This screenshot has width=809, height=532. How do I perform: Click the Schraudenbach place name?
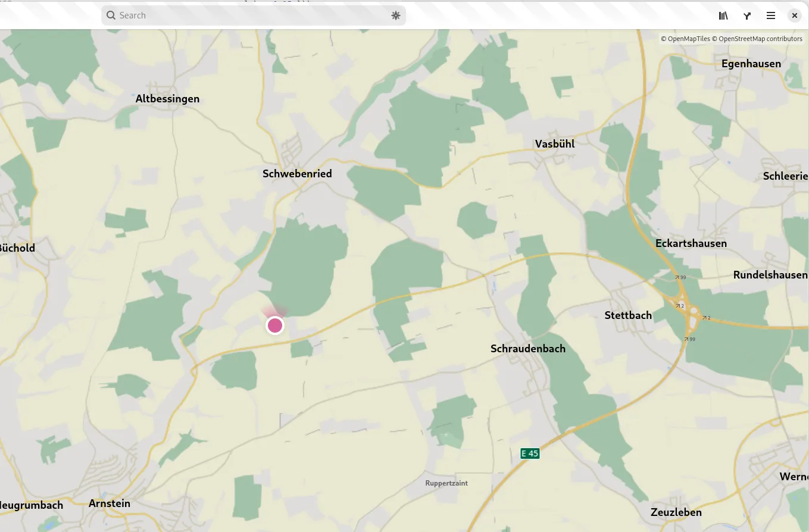coord(528,349)
